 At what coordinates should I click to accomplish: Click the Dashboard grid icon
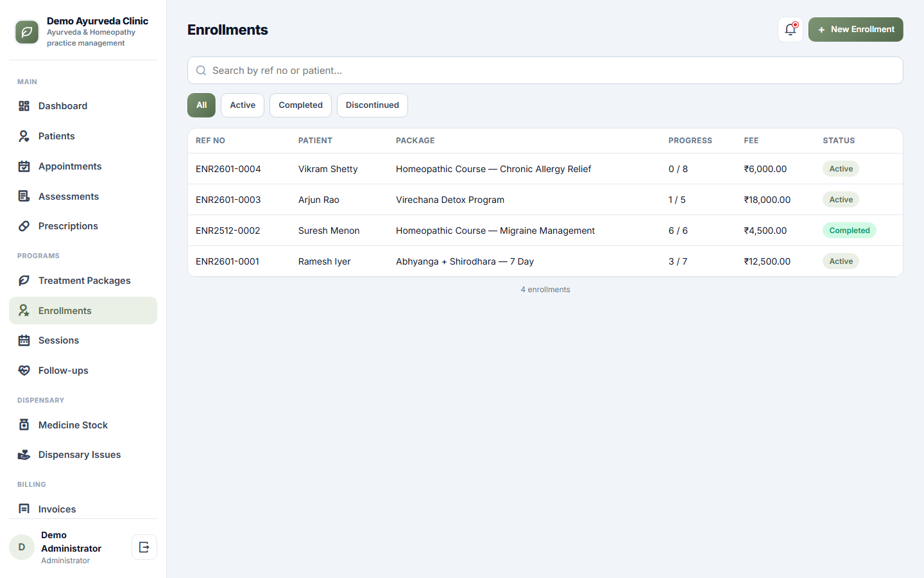click(x=24, y=106)
